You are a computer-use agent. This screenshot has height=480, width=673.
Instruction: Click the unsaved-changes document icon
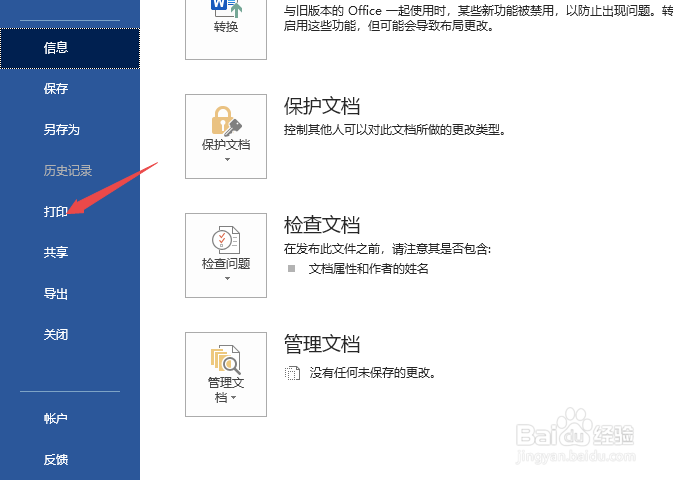(x=292, y=373)
